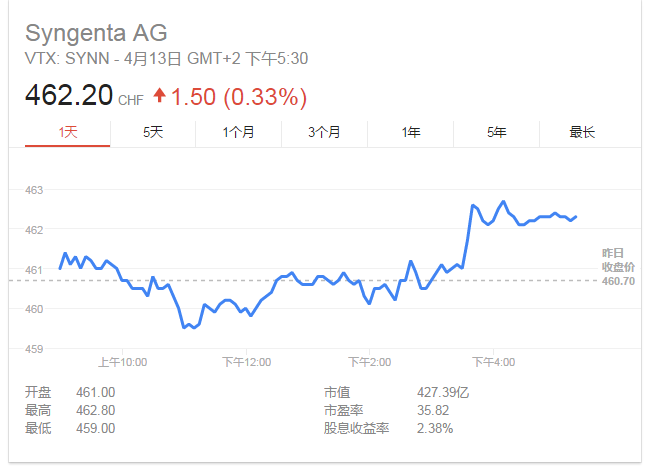Open the 最长 maximum range tab
This screenshot has height=467, width=649.
click(582, 133)
